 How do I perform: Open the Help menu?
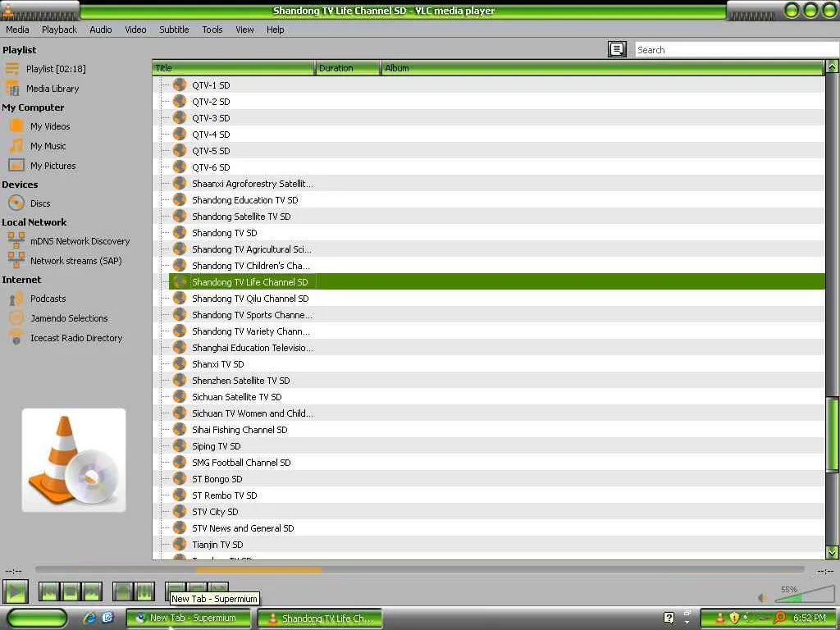(276, 30)
